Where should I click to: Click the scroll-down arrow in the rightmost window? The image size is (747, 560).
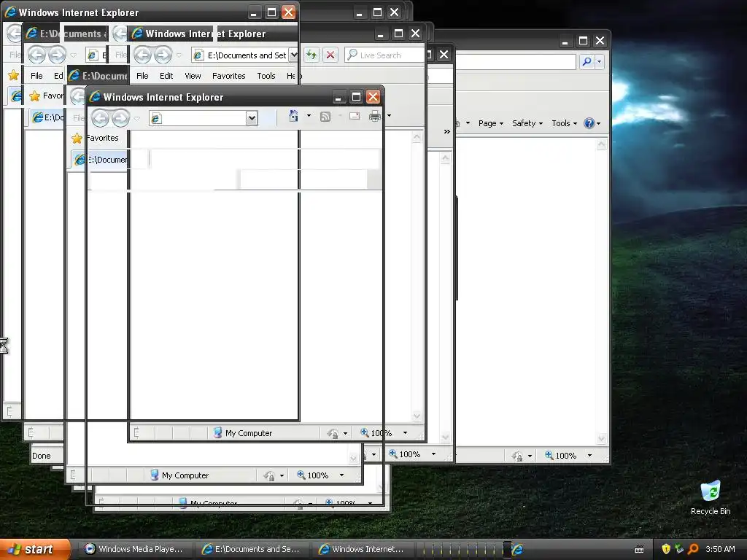click(601, 438)
